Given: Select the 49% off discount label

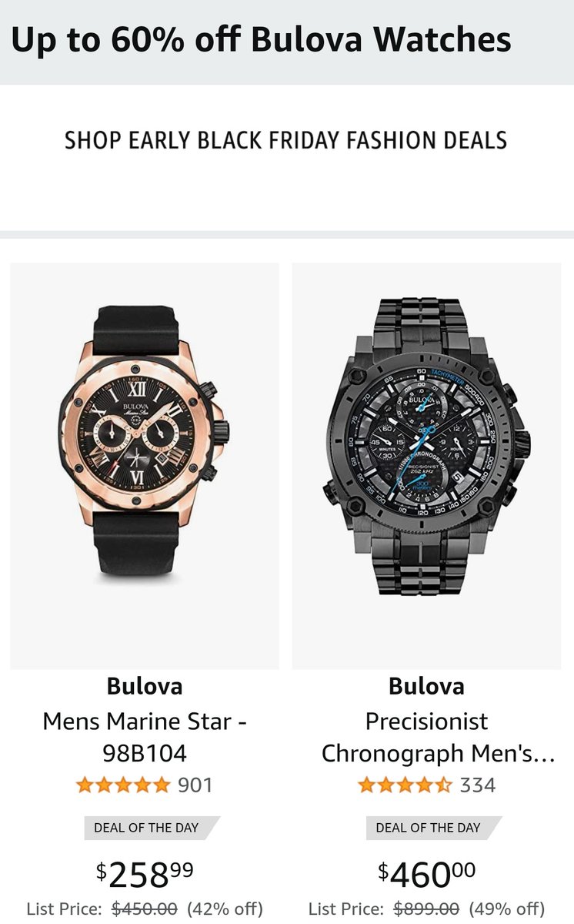Looking at the screenshot, I should [x=506, y=909].
